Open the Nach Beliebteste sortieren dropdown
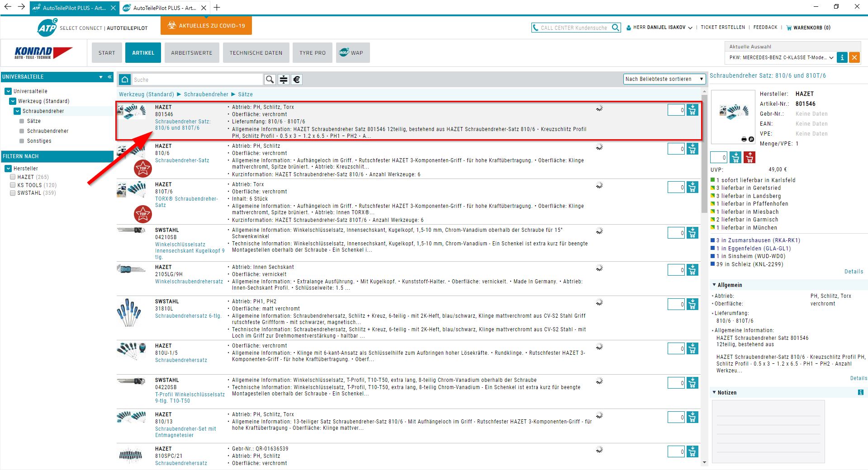 coord(664,79)
